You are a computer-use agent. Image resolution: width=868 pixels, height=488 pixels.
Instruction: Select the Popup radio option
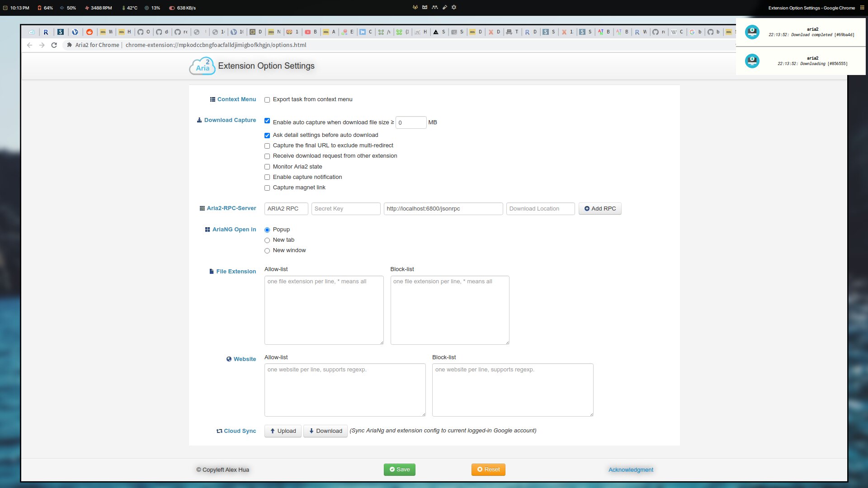click(x=267, y=230)
